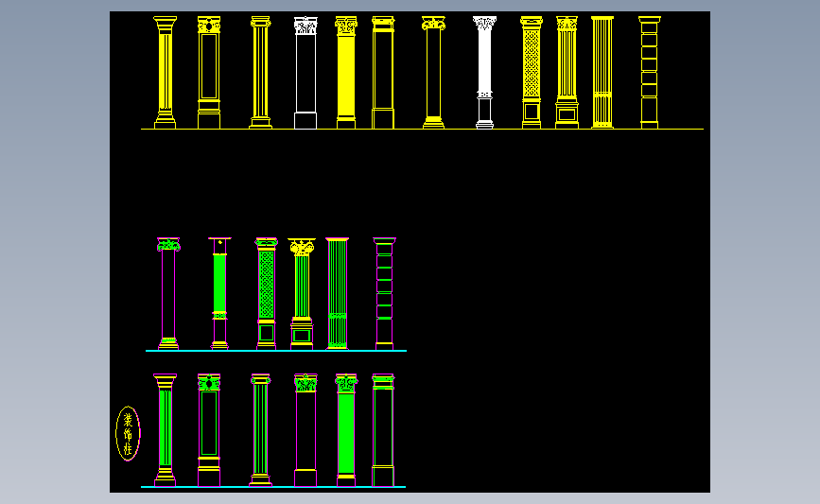820x504 pixels.
Task: Select the magenta outline column with green Ionic capital
Action: point(168,294)
